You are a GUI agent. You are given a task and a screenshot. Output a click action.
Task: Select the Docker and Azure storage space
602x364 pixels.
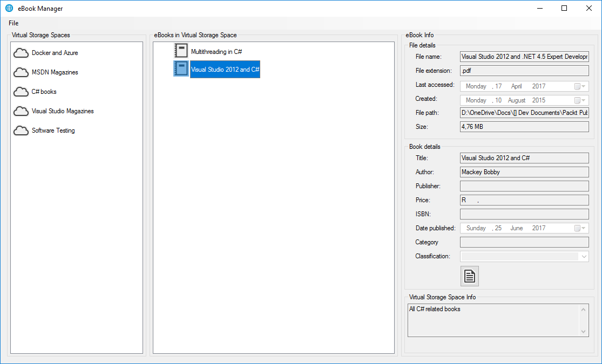click(x=55, y=53)
